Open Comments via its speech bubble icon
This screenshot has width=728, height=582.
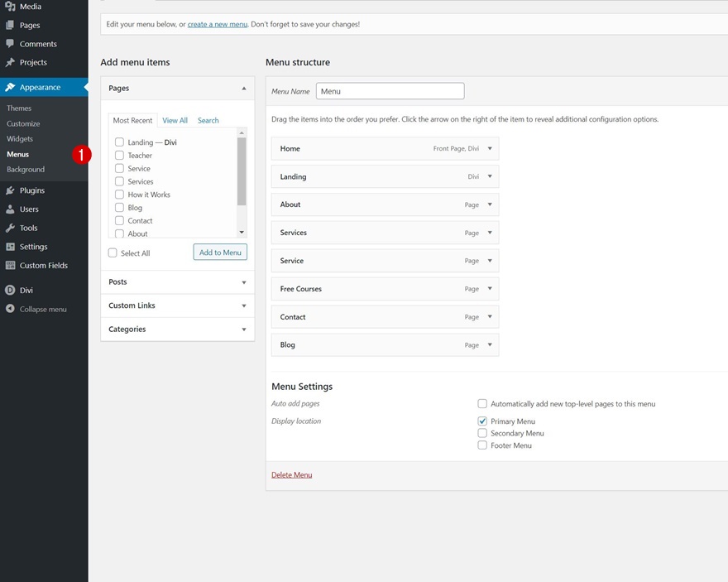(11, 44)
